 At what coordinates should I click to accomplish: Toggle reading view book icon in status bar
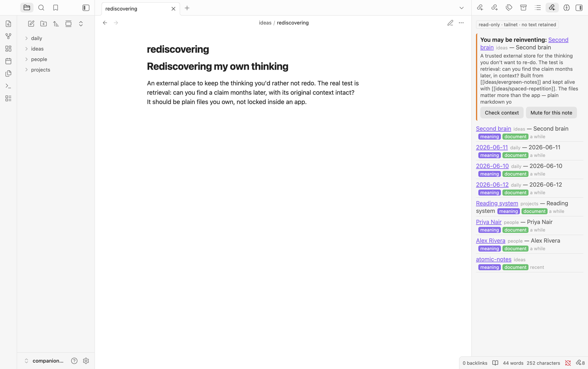click(x=495, y=363)
